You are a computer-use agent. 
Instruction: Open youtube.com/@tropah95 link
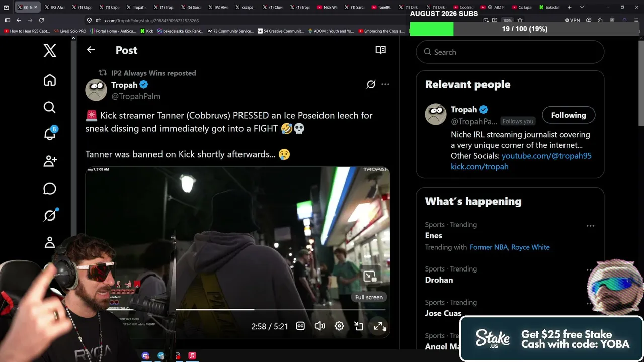point(546,156)
